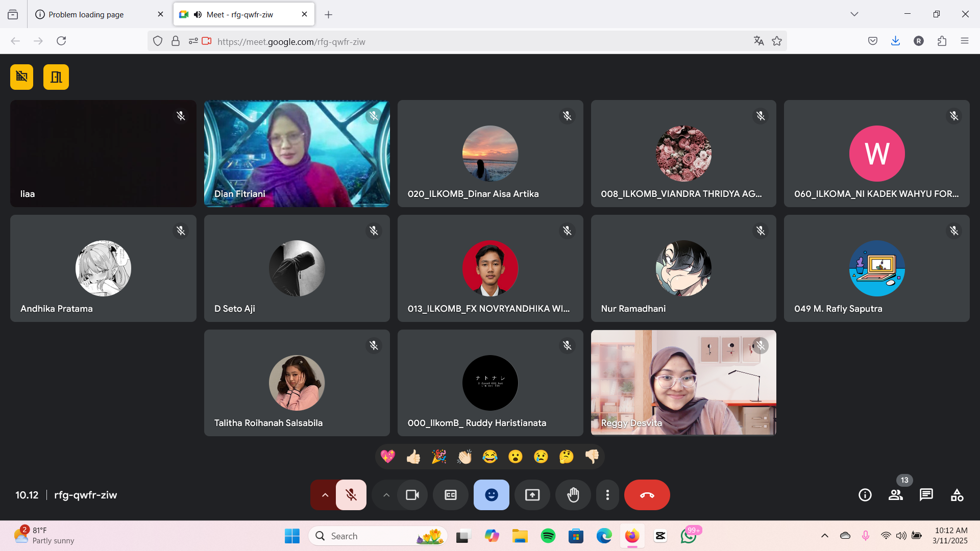Click the share screen (present now) icon
The height and width of the screenshot is (551, 980).
point(532,495)
